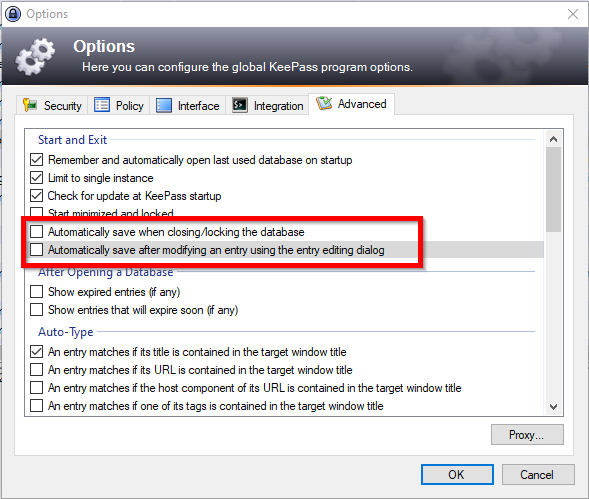Open the Proxy... settings button
This screenshot has width=589, height=499.
pos(527,435)
